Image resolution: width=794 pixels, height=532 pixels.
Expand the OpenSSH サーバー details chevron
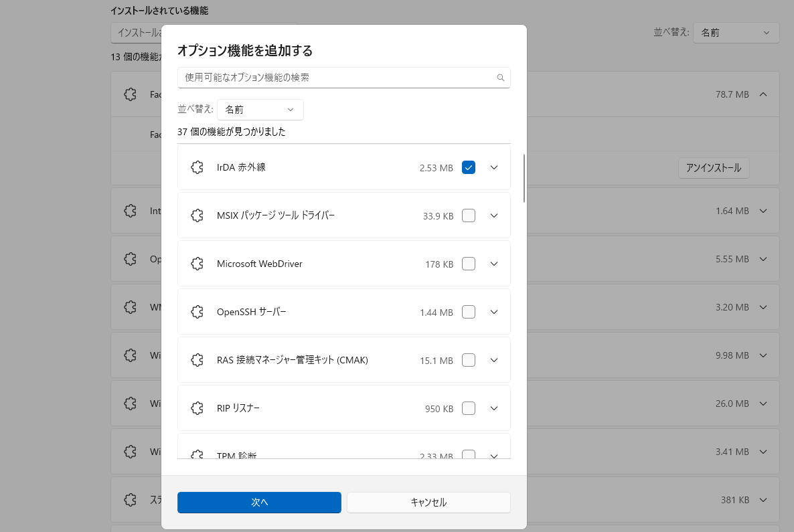[494, 312]
